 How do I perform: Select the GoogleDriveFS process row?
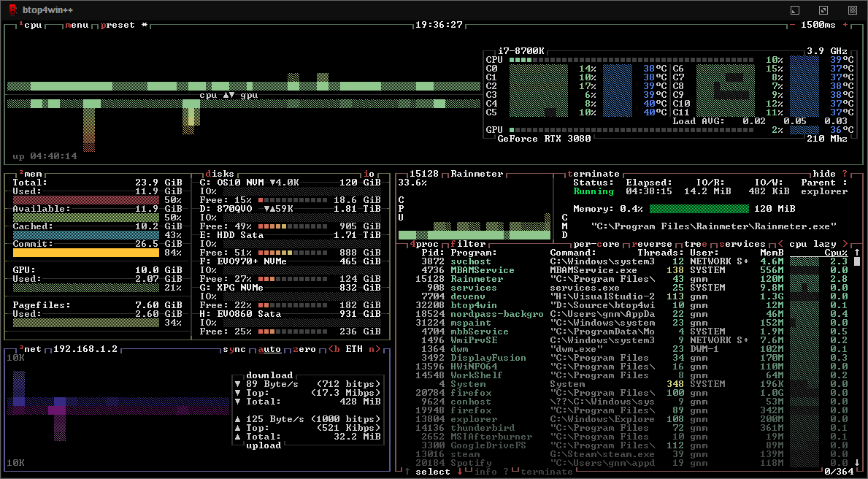point(624,445)
